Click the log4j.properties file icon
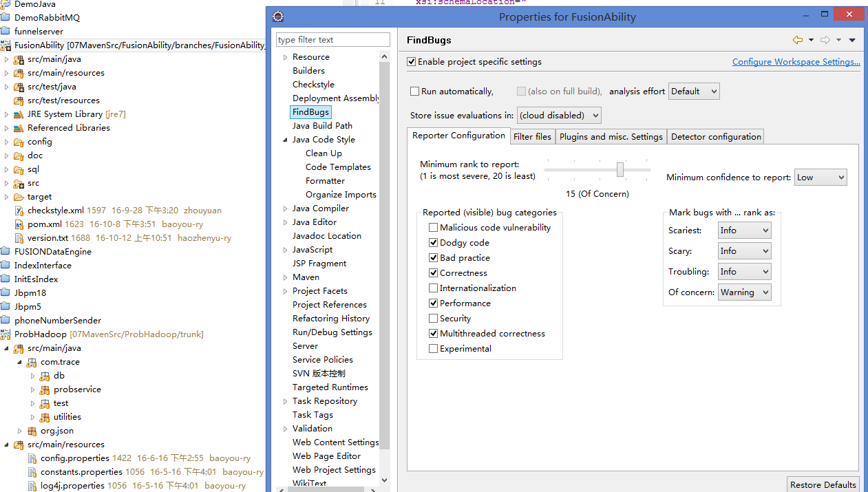This screenshot has width=868, height=492. (x=32, y=486)
